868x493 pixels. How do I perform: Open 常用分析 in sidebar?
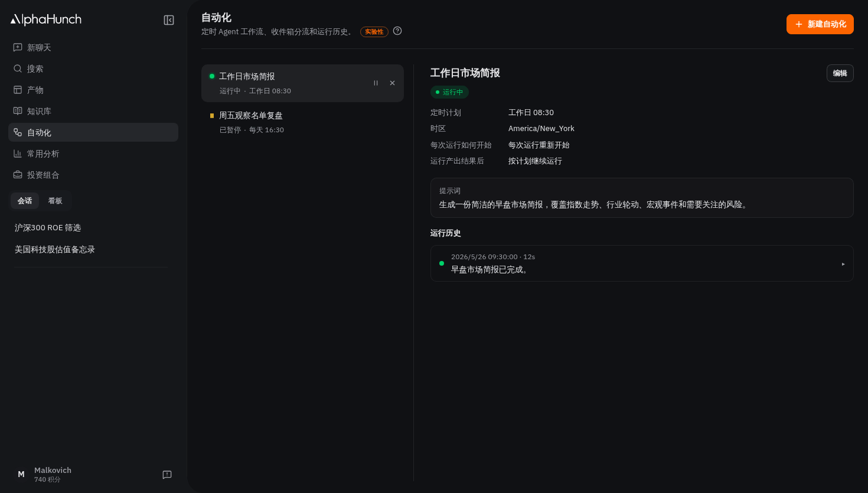click(93, 154)
